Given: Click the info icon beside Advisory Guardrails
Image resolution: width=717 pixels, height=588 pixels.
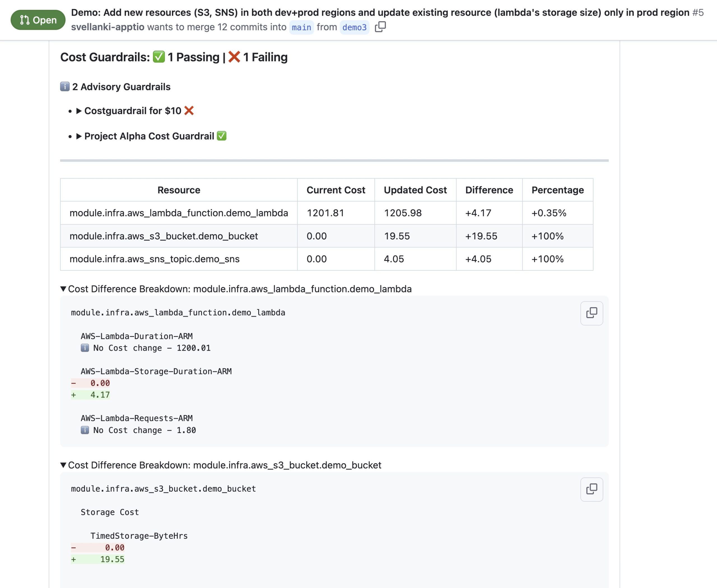Looking at the screenshot, I should tap(65, 87).
